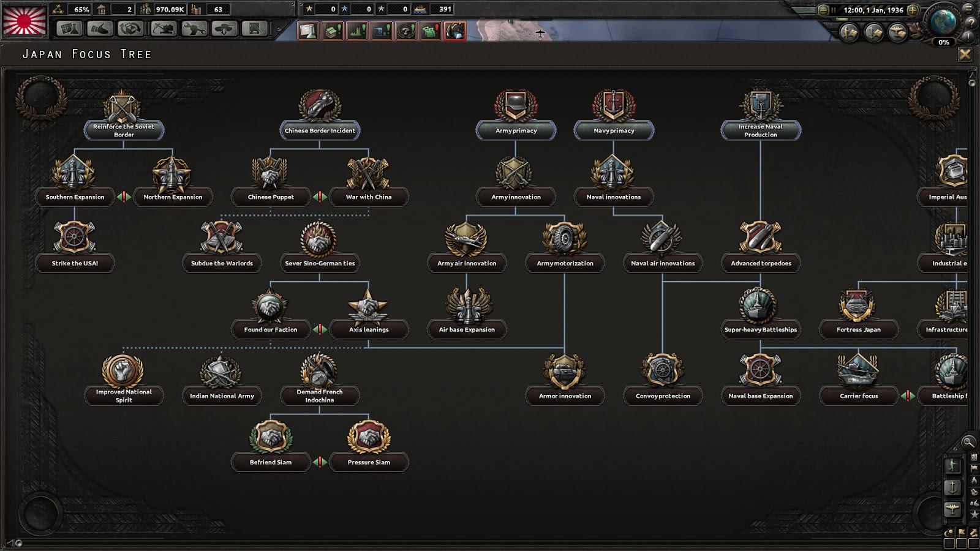Close the Japan Focus Tree window

click(x=965, y=54)
